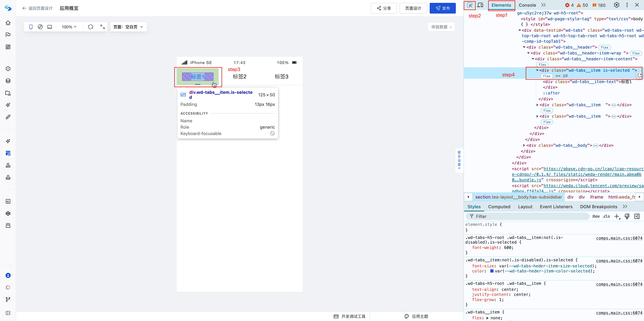The width and height of the screenshot is (644, 321).
Task: Click the 页面设计 button
Action: click(413, 8)
